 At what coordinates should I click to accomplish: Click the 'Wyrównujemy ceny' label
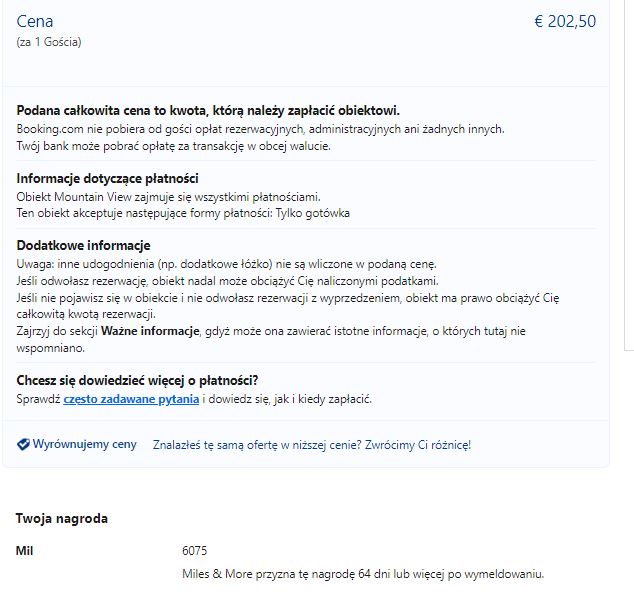[x=85, y=444]
